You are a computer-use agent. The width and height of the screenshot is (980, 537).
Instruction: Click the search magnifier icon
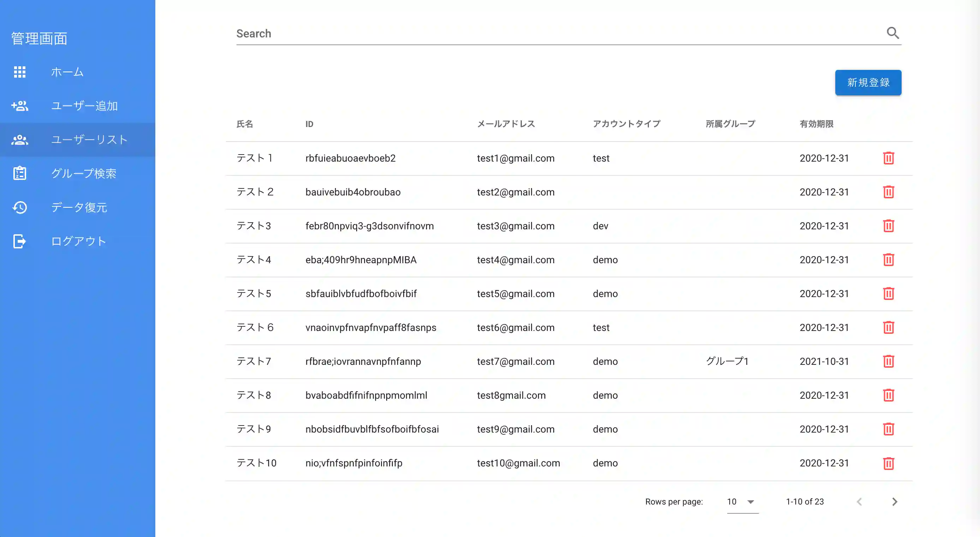click(892, 33)
